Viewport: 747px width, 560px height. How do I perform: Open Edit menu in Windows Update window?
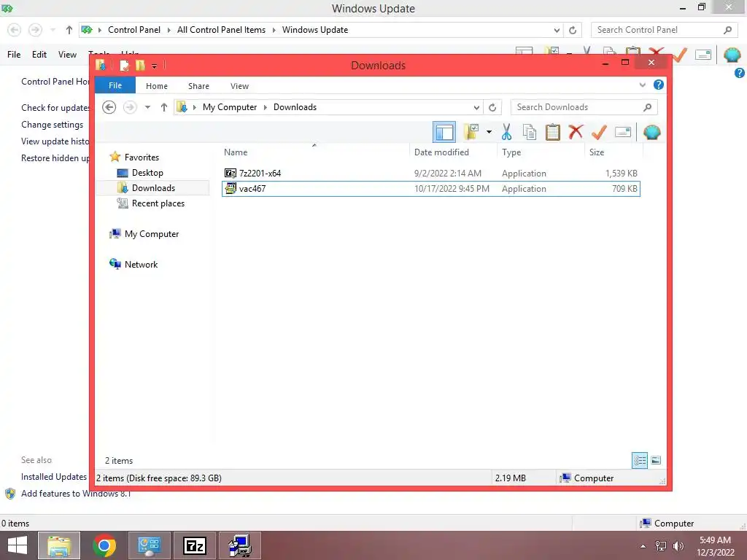tap(39, 54)
